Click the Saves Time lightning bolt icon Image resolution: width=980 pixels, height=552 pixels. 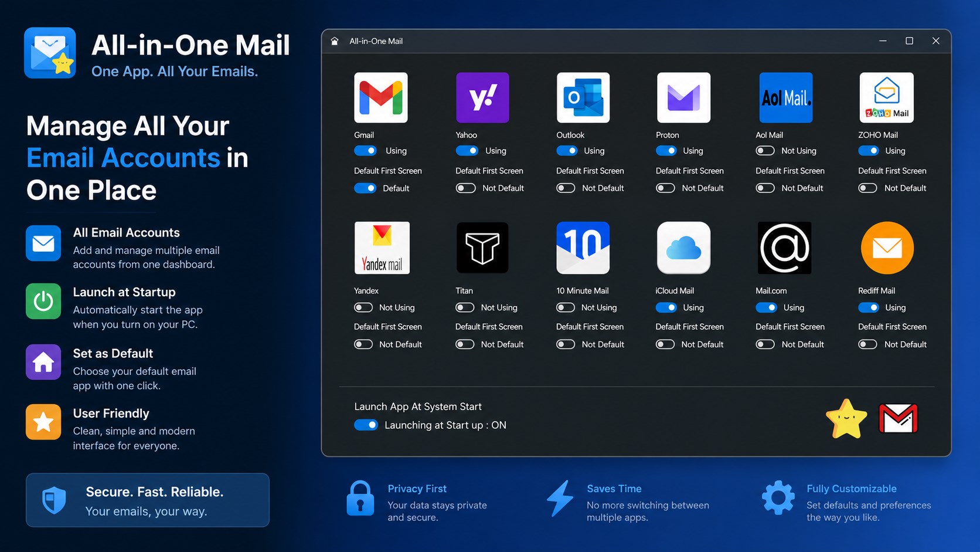click(560, 499)
